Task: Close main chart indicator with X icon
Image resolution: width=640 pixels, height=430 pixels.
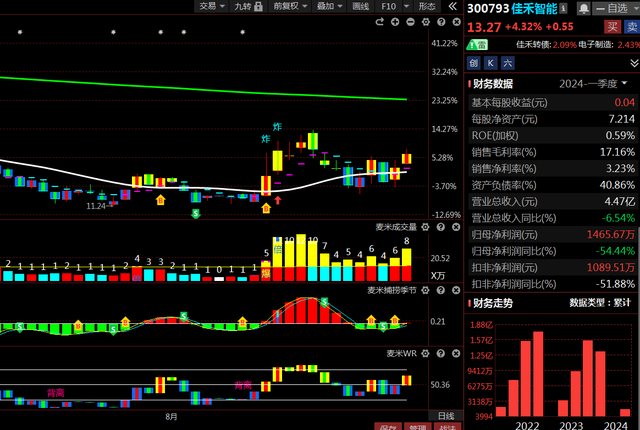Action: 457,22
